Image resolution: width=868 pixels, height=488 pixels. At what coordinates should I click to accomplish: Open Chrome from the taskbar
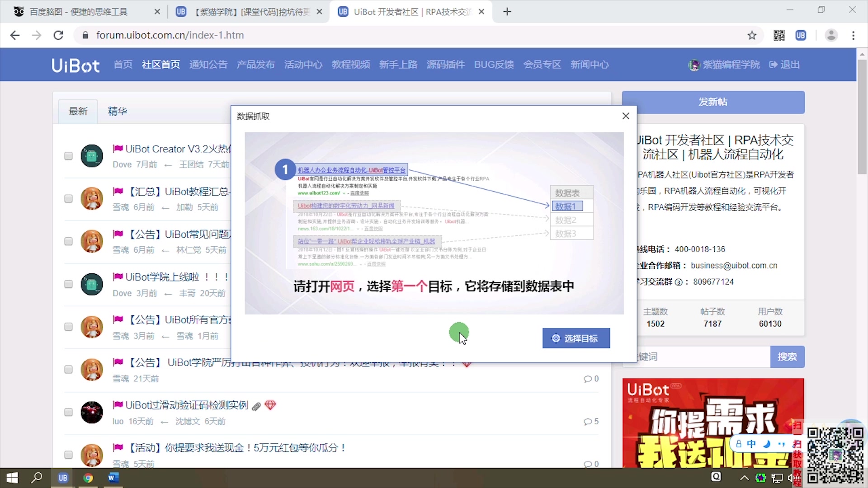click(x=88, y=478)
